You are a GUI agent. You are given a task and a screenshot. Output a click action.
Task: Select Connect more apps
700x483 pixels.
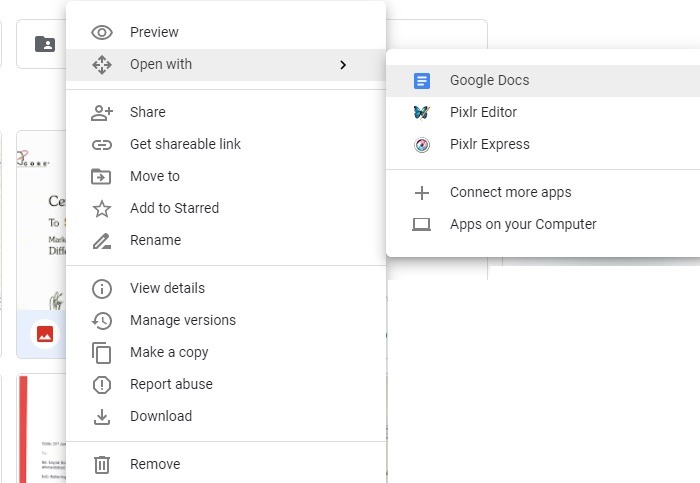tap(543, 193)
